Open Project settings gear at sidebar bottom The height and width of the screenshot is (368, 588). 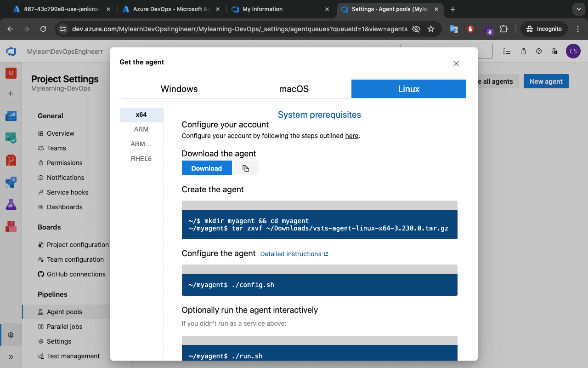click(x=11, y=335)
